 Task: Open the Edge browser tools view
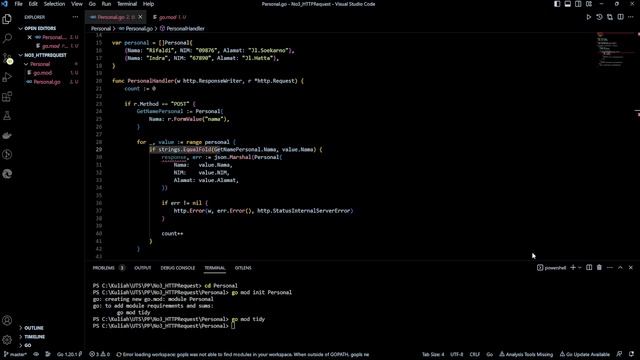7,174
